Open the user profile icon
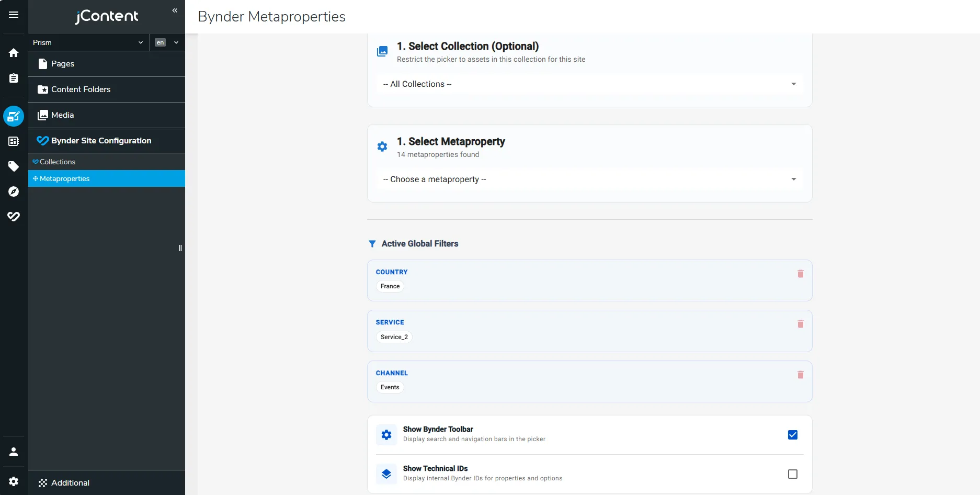This screenshot has height=495, width=980. tap(14, 452)
